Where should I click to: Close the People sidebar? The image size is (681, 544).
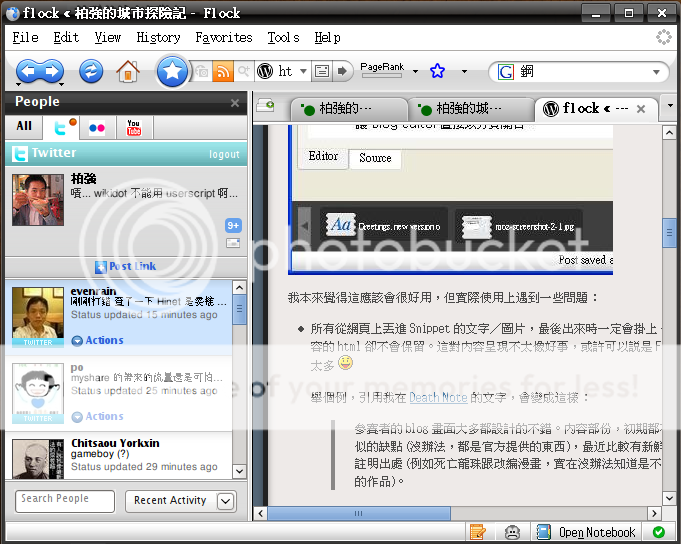coord(235,103)
